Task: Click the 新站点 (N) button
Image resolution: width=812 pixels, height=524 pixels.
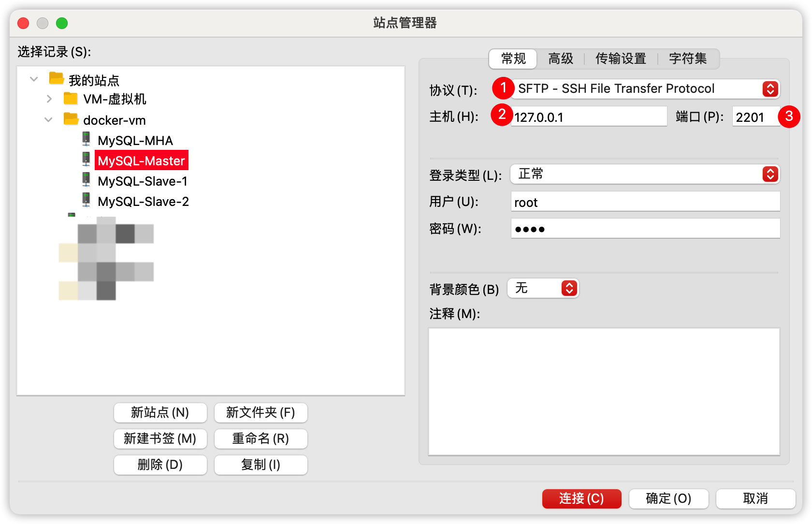Action: point(160,412)
